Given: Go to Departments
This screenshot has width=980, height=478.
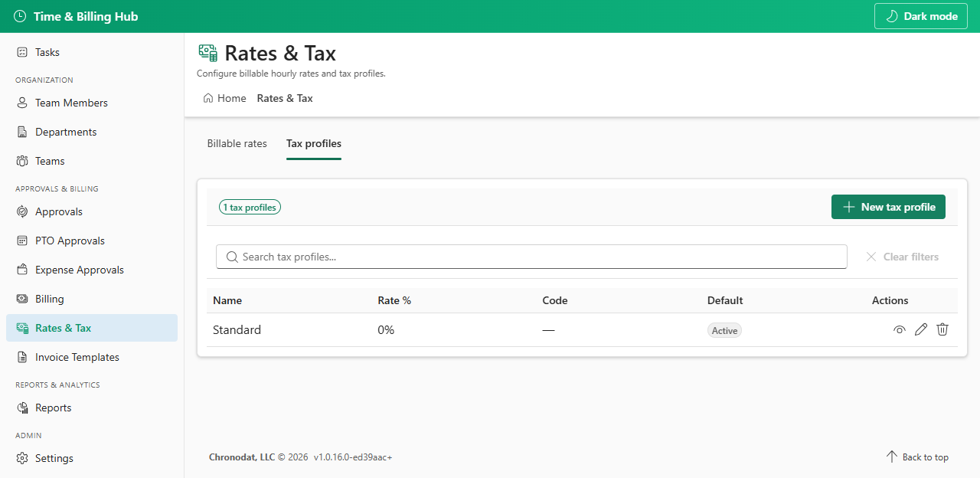Looking at the screenshot, I should (x=92, y=132).
